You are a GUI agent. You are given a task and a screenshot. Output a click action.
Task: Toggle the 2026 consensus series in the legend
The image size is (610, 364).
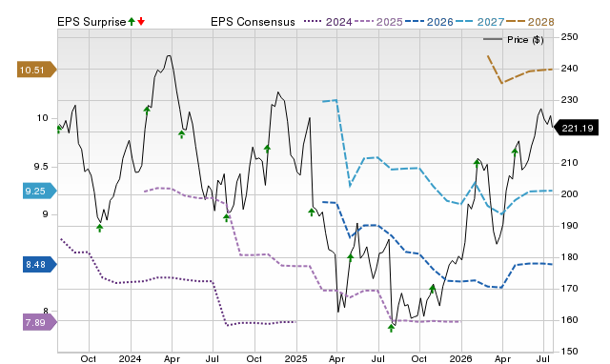point(429,22)
